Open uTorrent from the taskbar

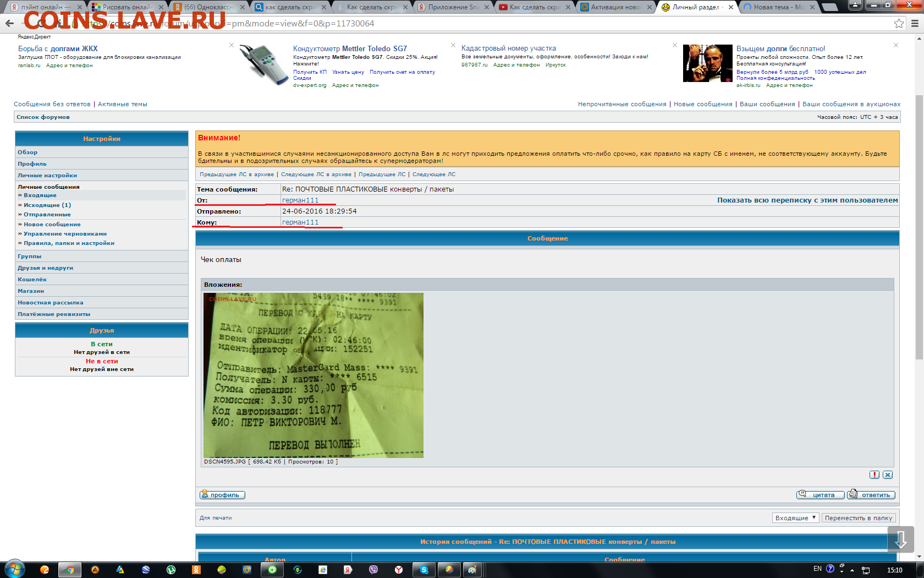tap(171, 570)
